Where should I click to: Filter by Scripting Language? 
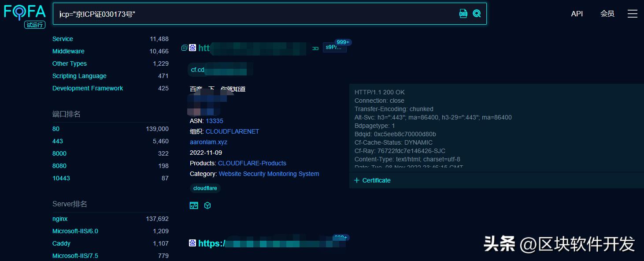tap(79, 76)
